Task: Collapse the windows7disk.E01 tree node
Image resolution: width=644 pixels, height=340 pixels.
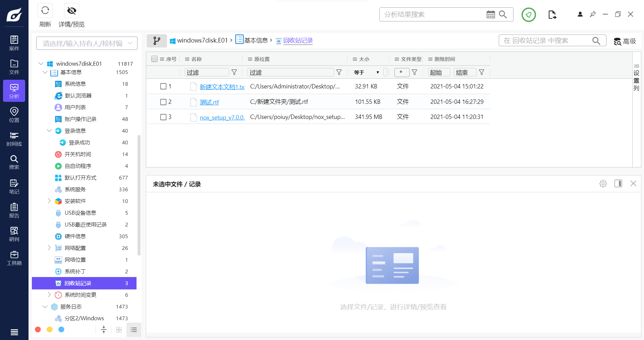Action: coord(41,64)
